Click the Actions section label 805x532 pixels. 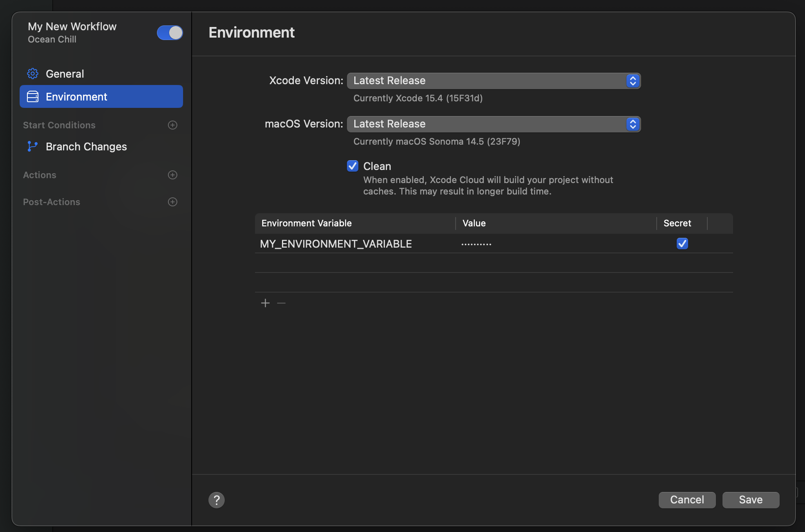click(40, 175)
